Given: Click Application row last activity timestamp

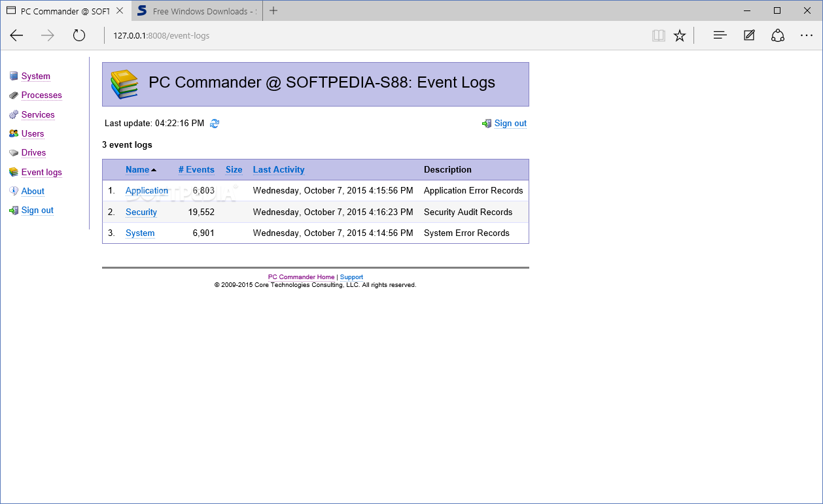Looking at the screenshot, I should tap(333, 191).
